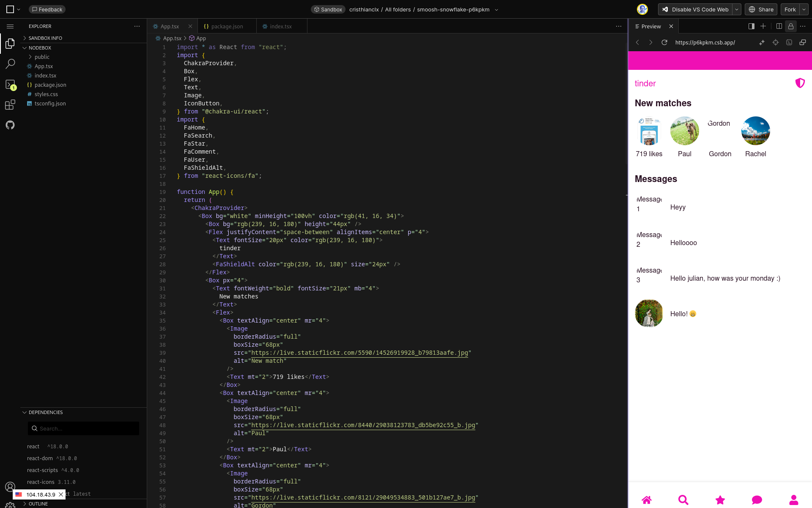Collapse the DEPENDENCIES section
This screenshot has width=812, height=508.
pos(45,412)
